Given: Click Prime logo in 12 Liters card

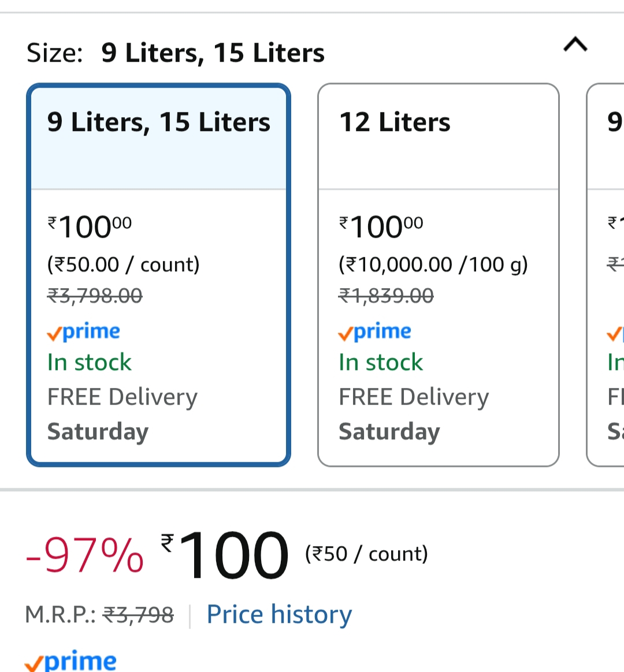Looking at the screenshot, I should pos(375,331).
